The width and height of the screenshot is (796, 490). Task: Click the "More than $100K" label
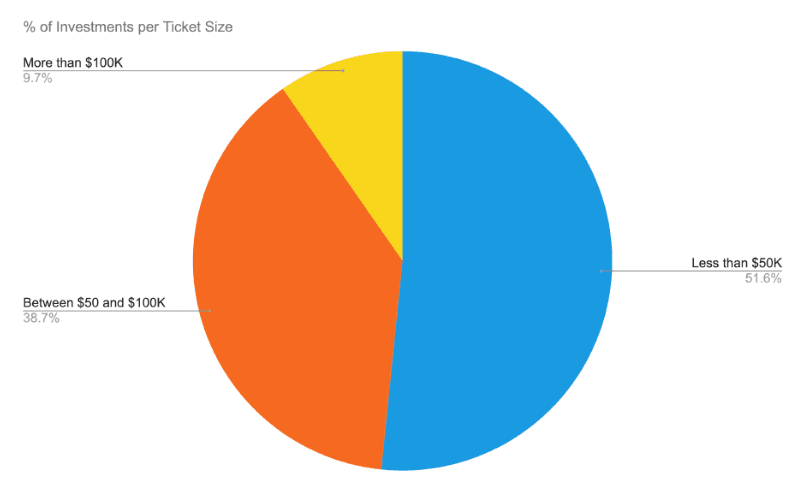72,64
